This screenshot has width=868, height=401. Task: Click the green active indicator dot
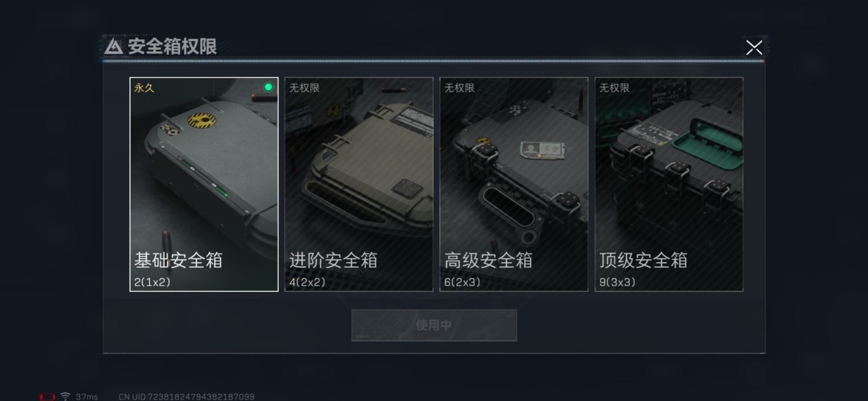(268, 87)
